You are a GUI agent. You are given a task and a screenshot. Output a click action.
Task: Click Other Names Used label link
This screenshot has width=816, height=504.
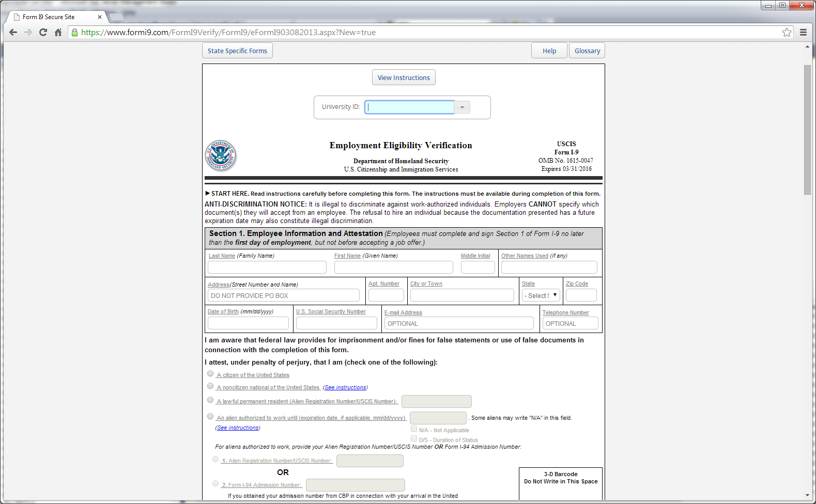coord(525,256)
